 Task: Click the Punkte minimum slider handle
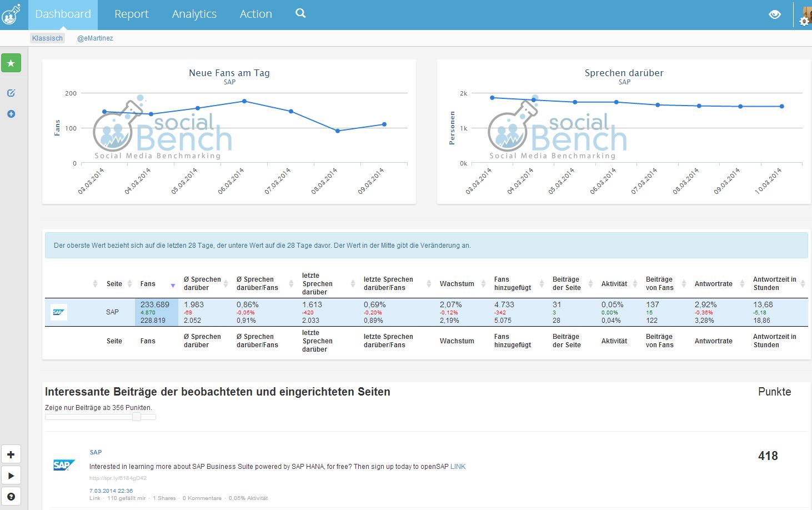[x=136, y=417]
